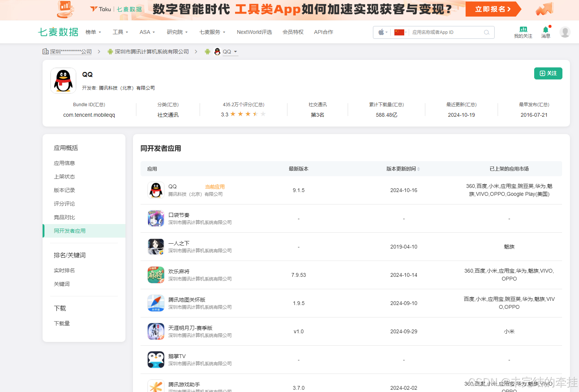This screenshot has height=392, width=579.
Task: Click the com.tencent.mobileqq bundle ID
Action: [89, 115]
